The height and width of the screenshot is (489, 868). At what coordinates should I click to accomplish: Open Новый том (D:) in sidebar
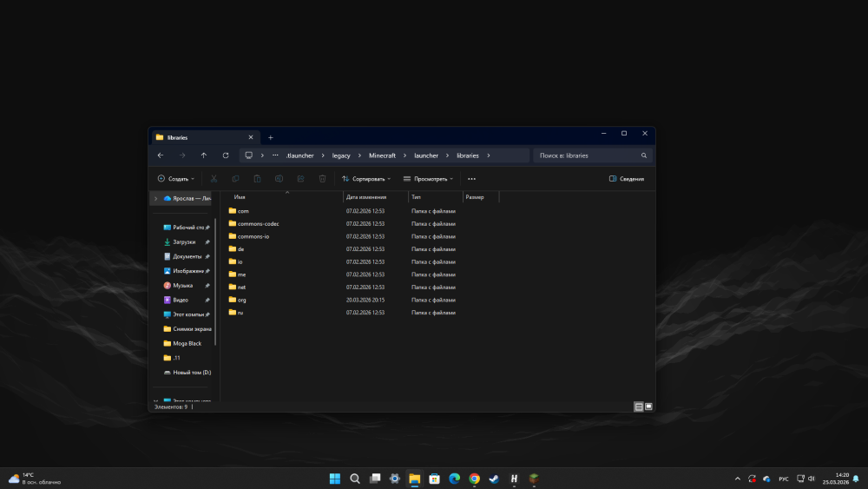tap(187, 373)
